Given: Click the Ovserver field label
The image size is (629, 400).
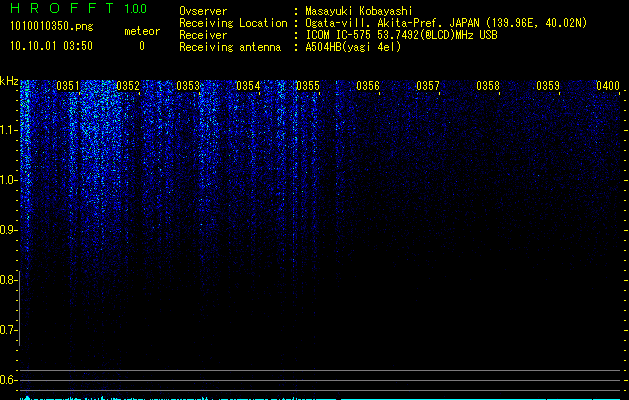Looking at the screenshot, I should pos(203,11).
